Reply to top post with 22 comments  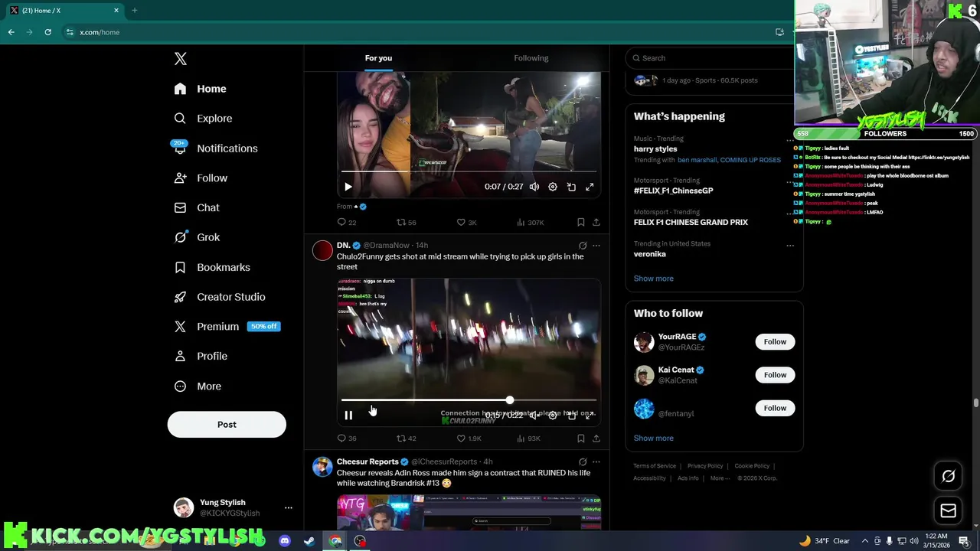click(x=347, y=222)
